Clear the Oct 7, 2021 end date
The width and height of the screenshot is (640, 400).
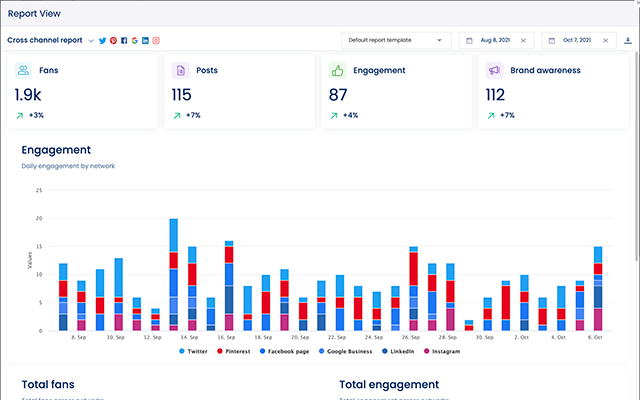(605, 40)
